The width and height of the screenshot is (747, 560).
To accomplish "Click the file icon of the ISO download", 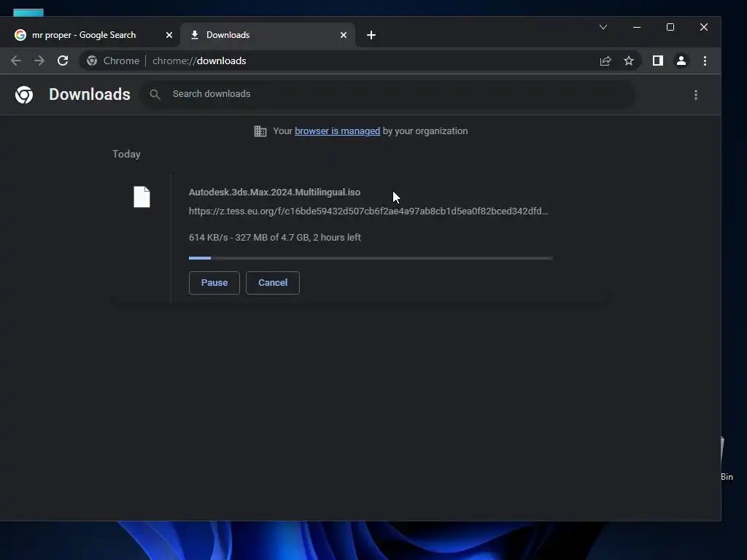I will pyautogui.click(x=142, y=197).
